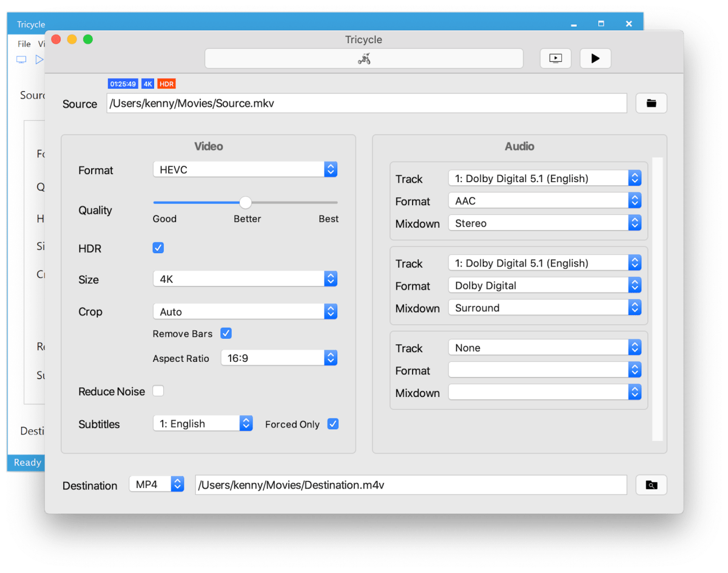Viewport: 728px width, 573px height.
Task: Click the Source file path field
Action: [366, 103]
